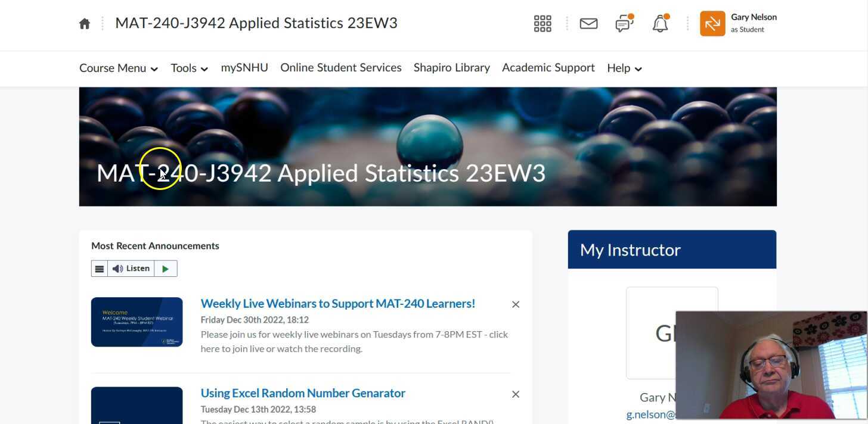Open Weekly Live Webinars announcement link
This screenshot has width=868, height=424.
(338, 304)
